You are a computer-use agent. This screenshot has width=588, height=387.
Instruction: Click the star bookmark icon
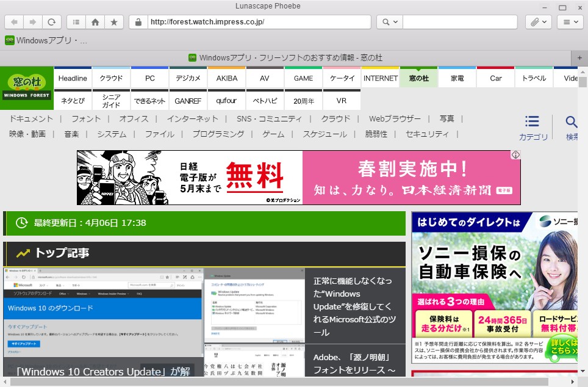tap(114, 22)
